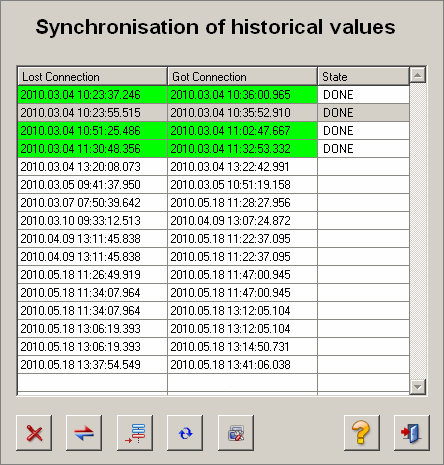The image size is (444, 465).
Task: Click the got connection cell 2010.05.18 13:41:06.038
Action: pos(242,365)
